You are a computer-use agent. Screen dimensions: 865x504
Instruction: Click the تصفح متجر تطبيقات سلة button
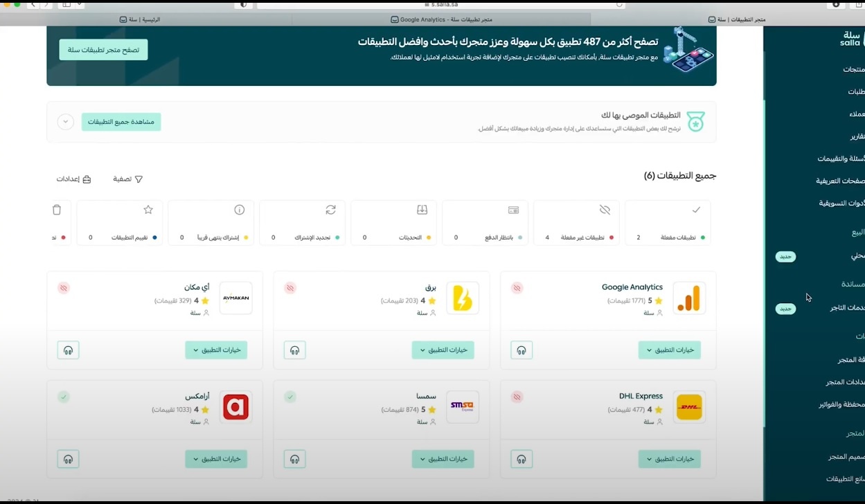point(102,49)
